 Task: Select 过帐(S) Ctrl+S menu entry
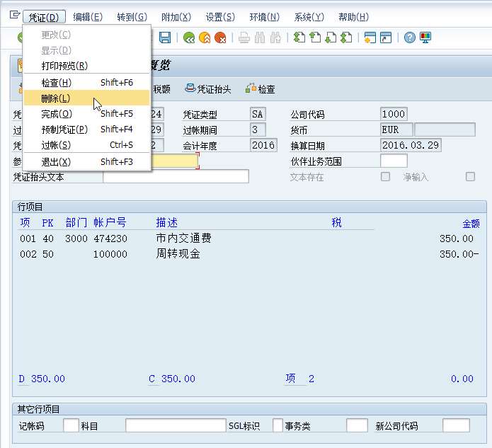86,145
